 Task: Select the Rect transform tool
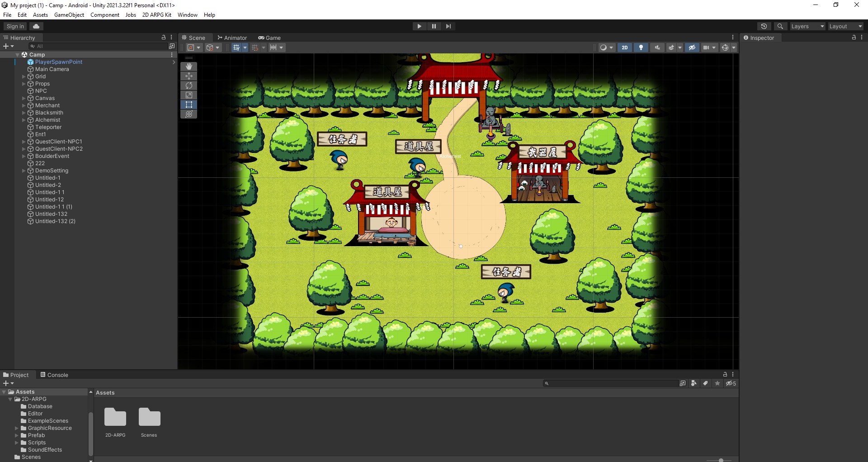(x=189, y=105)
